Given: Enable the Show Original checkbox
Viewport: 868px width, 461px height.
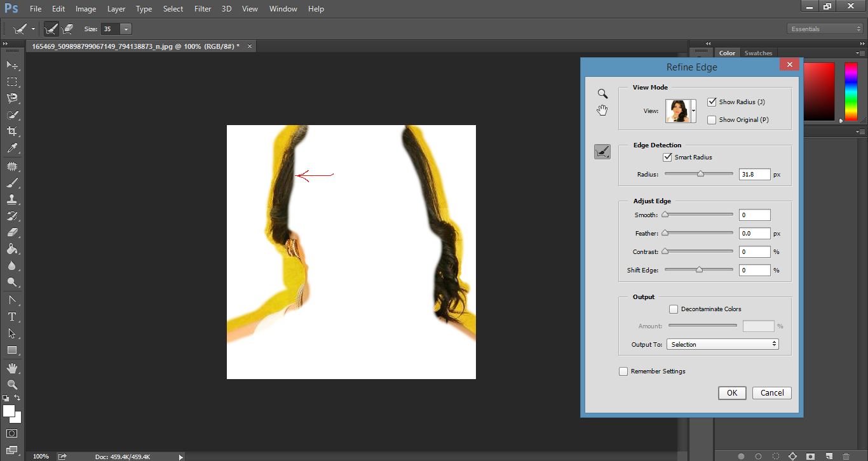Looking at the screenshot, I should coord(712,119).
